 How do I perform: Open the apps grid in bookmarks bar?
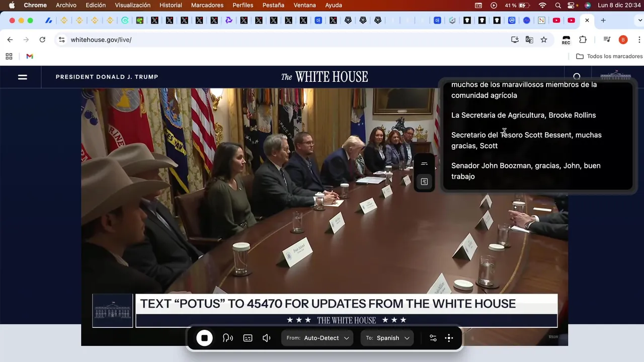click(x=9, y=56)
